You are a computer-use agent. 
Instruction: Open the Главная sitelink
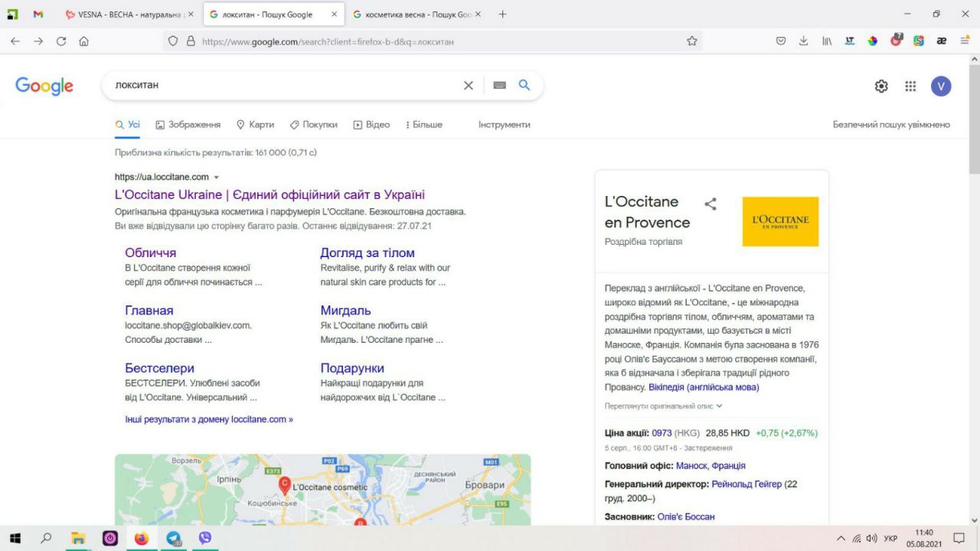[149, 311]
